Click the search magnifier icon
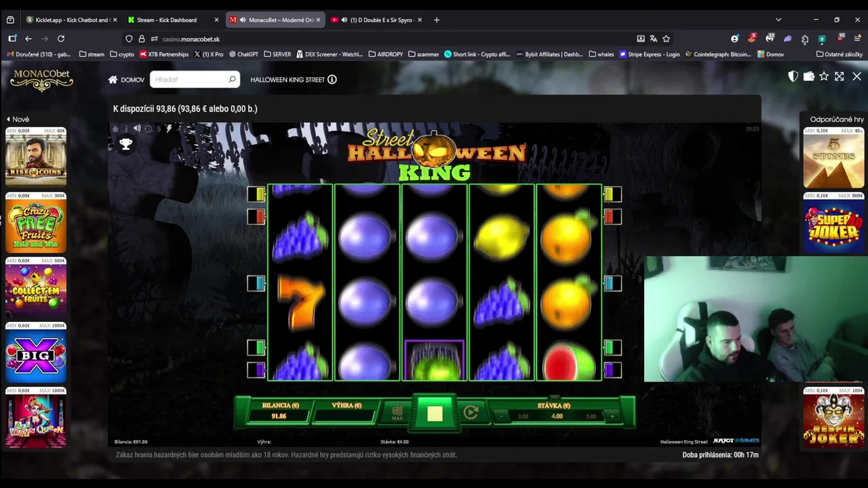 click(x=232, y=79)
